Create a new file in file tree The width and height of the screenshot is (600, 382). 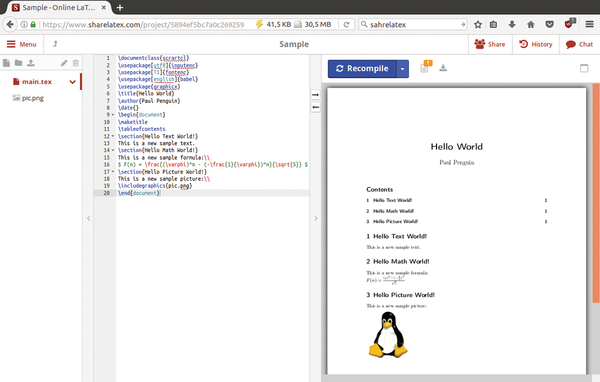point(7,63)
